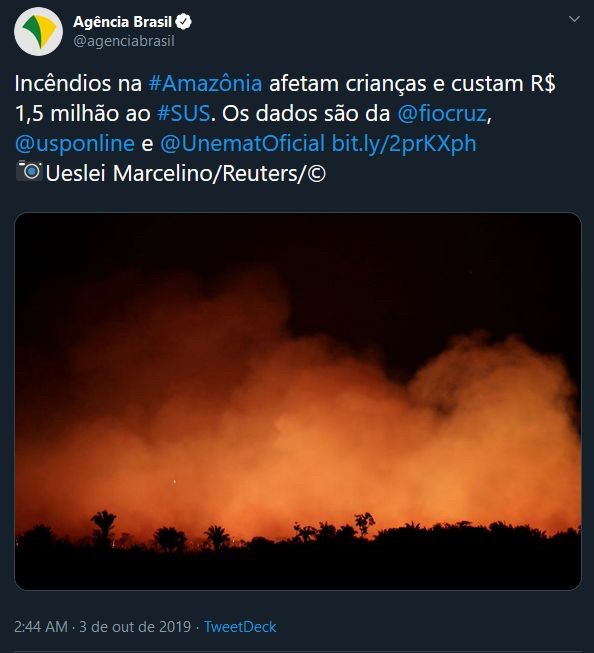
Task: Open the Amazon fire photo attachment
Action: (298, 401)
